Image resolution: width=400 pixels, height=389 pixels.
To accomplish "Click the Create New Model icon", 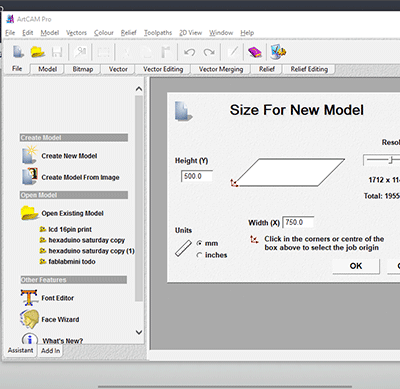I will [x=29, y=155].
